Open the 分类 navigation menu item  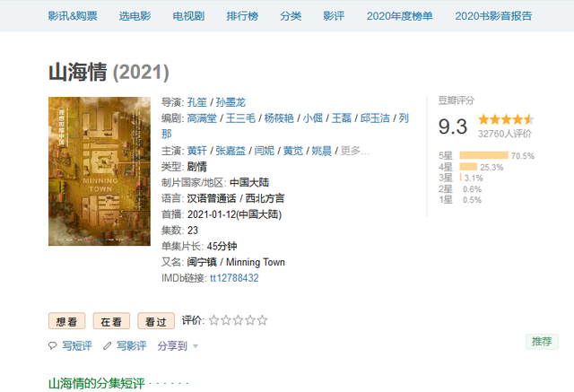point(291,15)
